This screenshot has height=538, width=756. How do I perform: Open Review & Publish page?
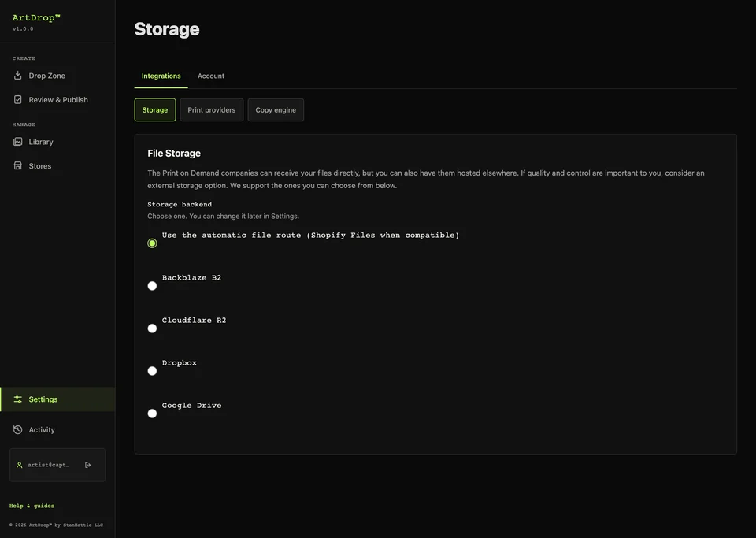pyautogui.click(x=57, y=100)
